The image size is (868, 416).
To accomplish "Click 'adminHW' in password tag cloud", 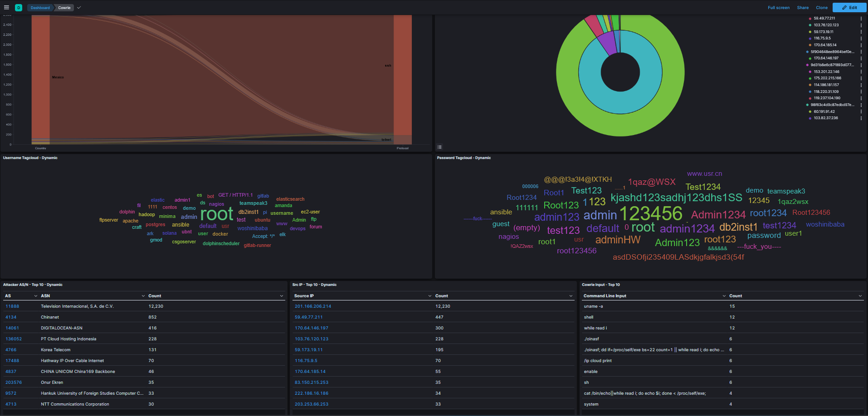I will click(x=618, y=240).
